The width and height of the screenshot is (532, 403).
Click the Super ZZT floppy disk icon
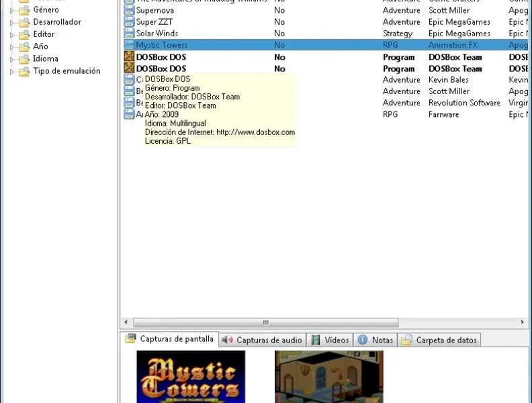coord(129,21)
